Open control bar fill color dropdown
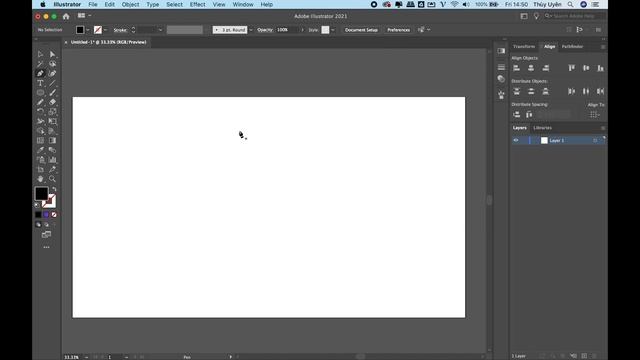Viewport: 640px width, 360px height. click(88, 30)
